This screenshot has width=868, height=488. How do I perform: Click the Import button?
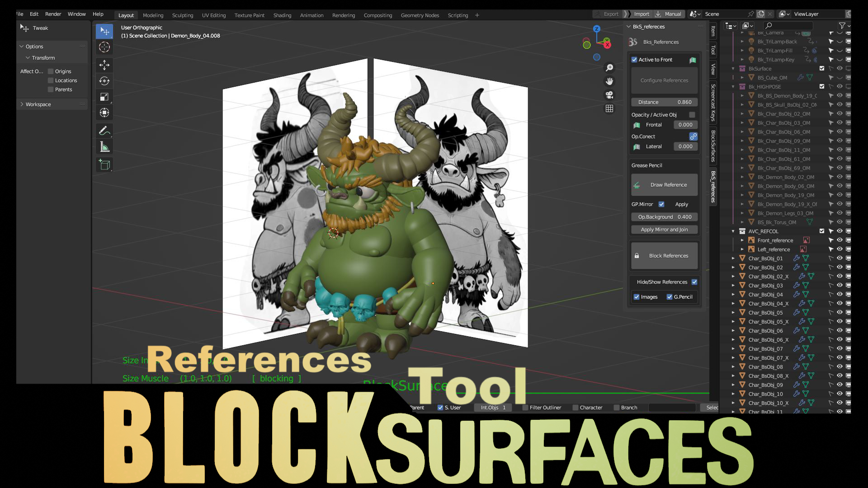(x=638, y=14)
